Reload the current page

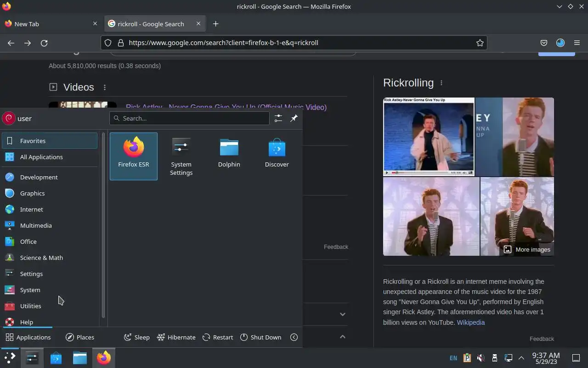tap(44, 43)
